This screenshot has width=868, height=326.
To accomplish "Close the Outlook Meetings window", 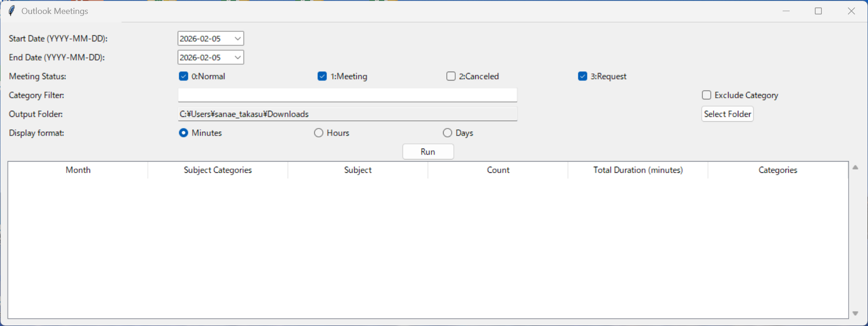I will point(851,11).
